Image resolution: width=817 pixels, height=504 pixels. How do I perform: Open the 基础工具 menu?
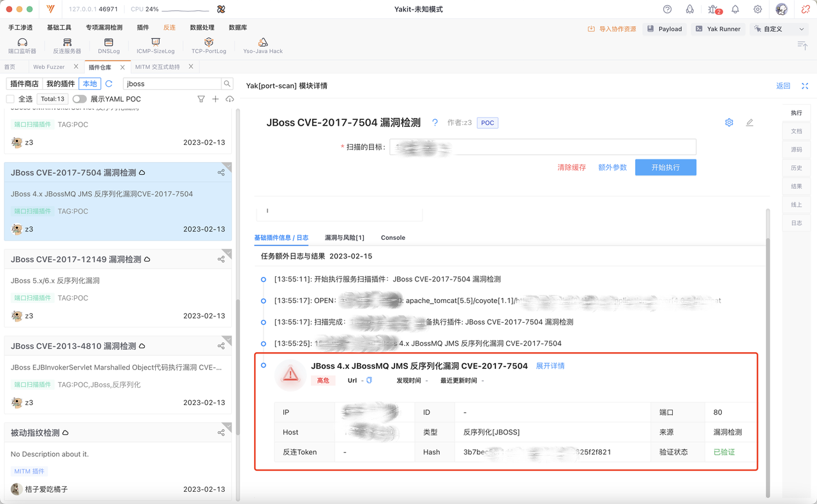click(x=59, y=27)
